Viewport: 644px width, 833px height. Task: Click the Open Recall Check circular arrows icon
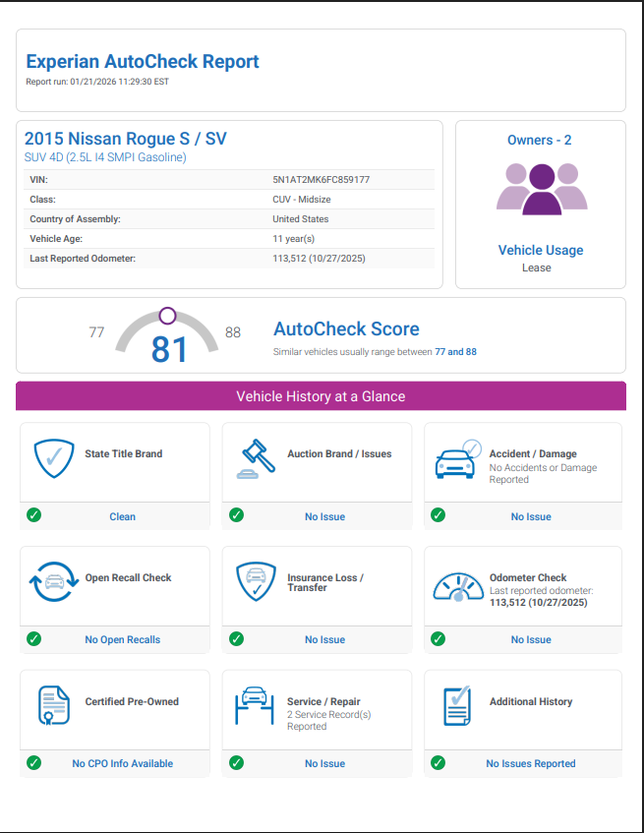54,582
